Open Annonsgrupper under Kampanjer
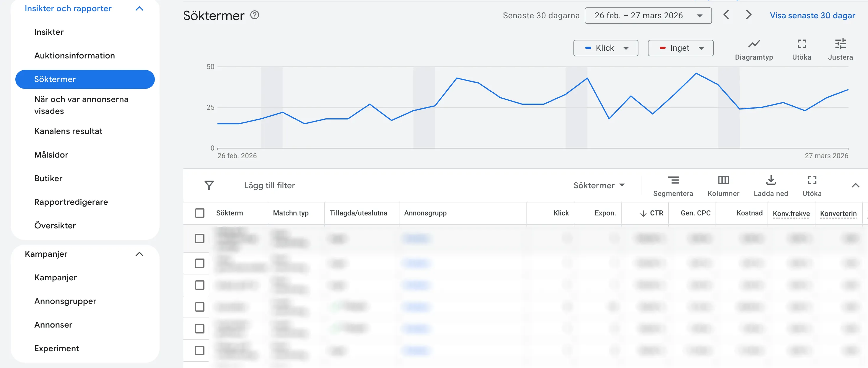Image resolution: width=868 pixels, height=368 pixels. pyautogui.click(x=65, y=301)
